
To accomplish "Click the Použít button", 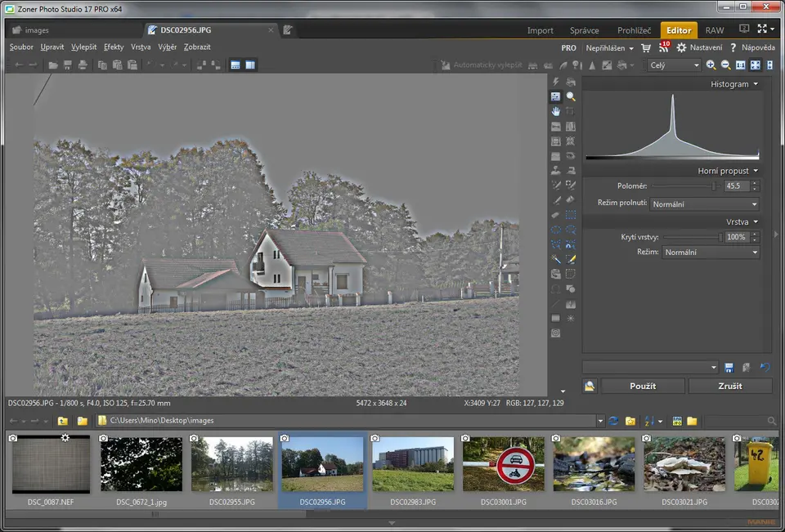I will point(643,386).
